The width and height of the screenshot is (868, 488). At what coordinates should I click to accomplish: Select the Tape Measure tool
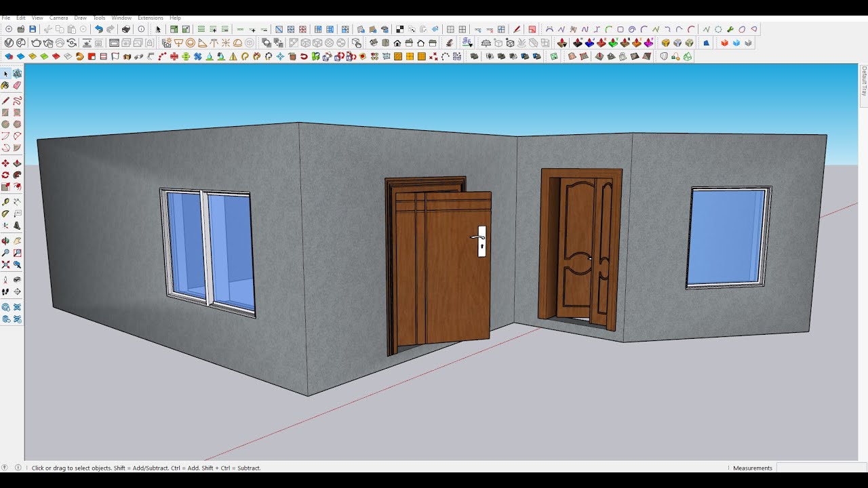[x=5, y=202]
